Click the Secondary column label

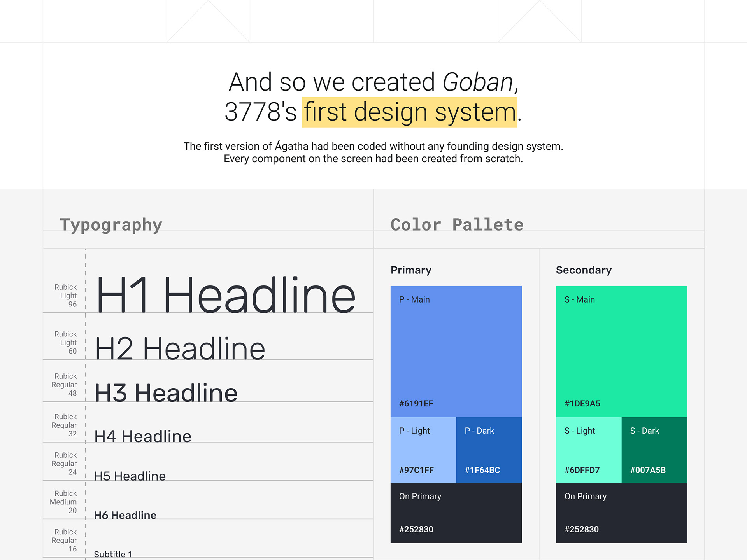pos(584,270)
